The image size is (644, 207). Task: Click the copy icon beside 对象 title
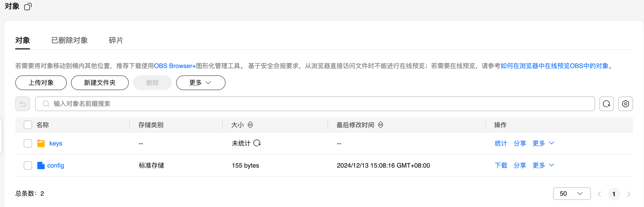click(28, 7)
